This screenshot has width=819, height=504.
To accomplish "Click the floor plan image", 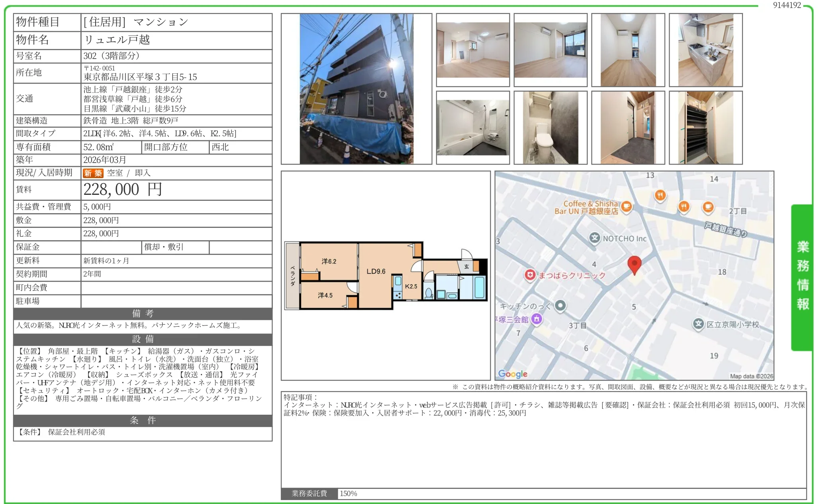I will 386,275.
